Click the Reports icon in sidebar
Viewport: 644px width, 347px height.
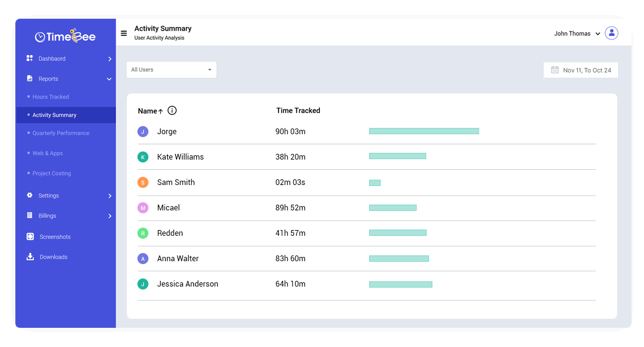tap(30, 78)
